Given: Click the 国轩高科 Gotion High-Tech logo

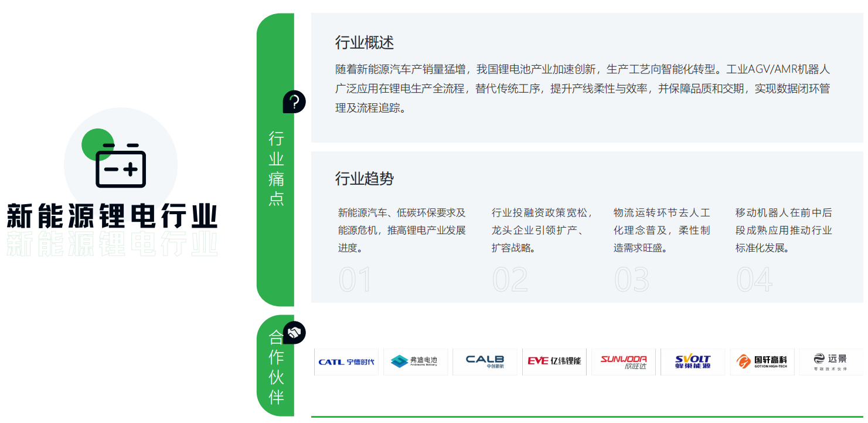Looking at the screenshot, I should pyautogui.click(x=762, y=361).
